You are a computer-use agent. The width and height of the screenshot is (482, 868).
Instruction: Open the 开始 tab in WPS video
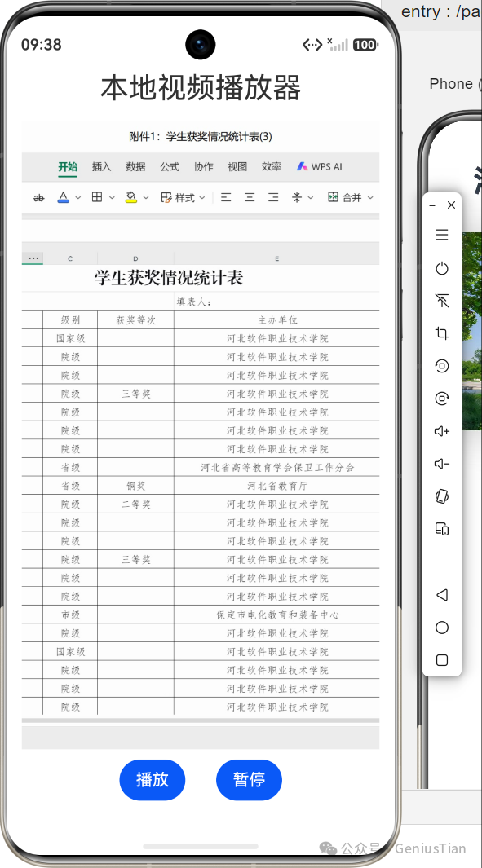tap(68, 166)
